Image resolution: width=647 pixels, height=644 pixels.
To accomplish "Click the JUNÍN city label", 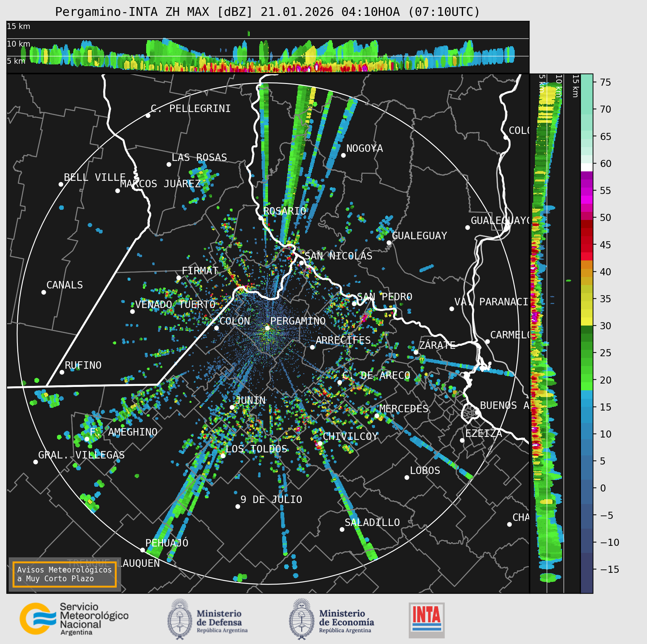I will pos(250,400).
